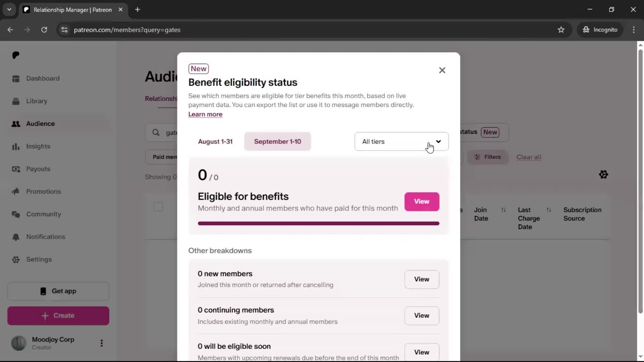Viewport: 644px width, 362px height.
Task: Click the eligibility progress bar
Action: [319, 224]
